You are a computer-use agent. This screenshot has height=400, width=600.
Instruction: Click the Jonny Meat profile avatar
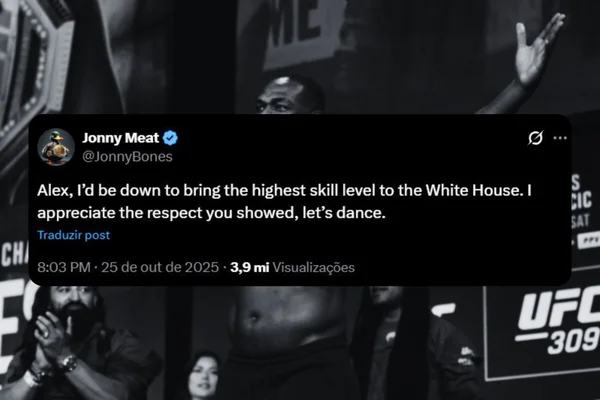coord(57,147)
